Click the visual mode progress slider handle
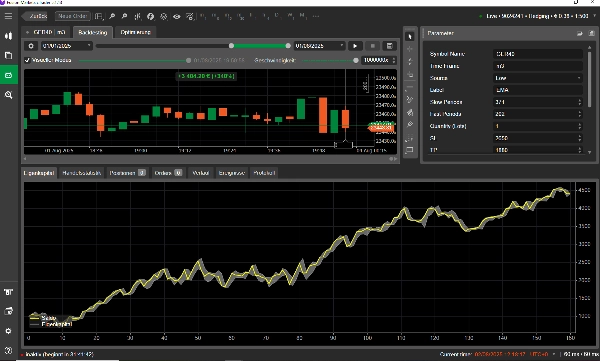Image resolution: width=600 pixels, height=361 pixels. 188,60
